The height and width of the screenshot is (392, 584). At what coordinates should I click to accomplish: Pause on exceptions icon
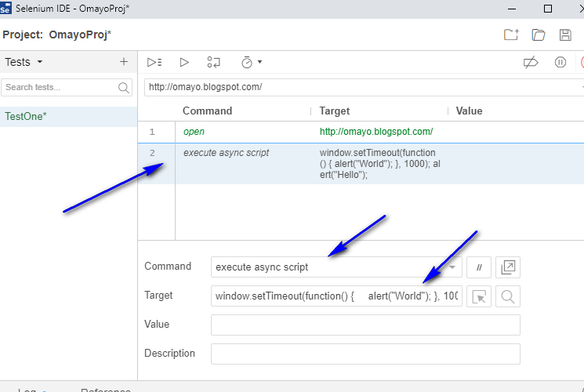[560, 62]
